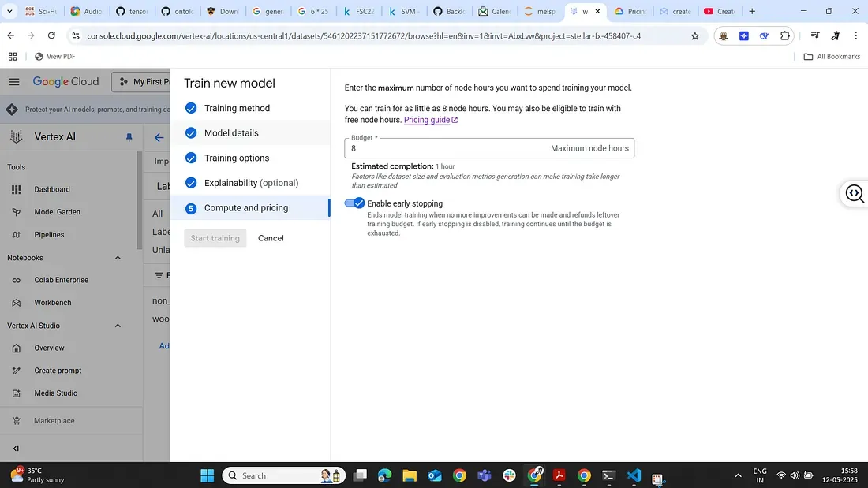Viewport: 868px width, 488px height.
Task: Go to Vertex AI Studio Overview
Action: (49, 348)
